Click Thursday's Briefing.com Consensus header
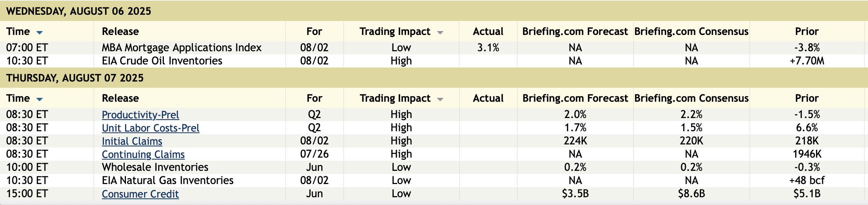 click(x=691, y=98)
